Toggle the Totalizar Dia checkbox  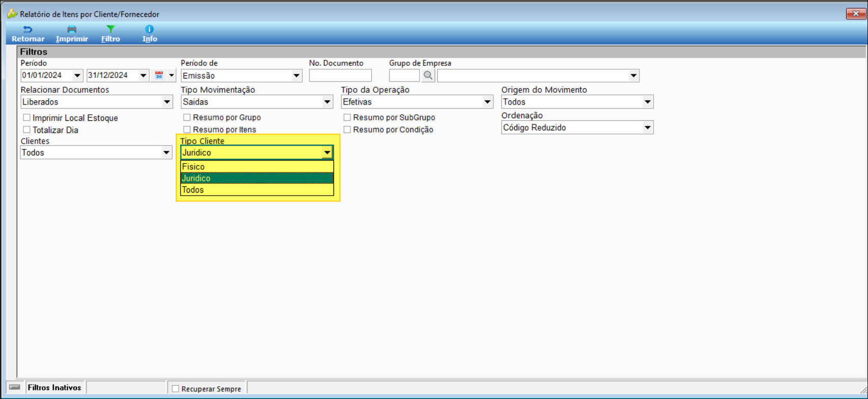[x=26, y=130]
